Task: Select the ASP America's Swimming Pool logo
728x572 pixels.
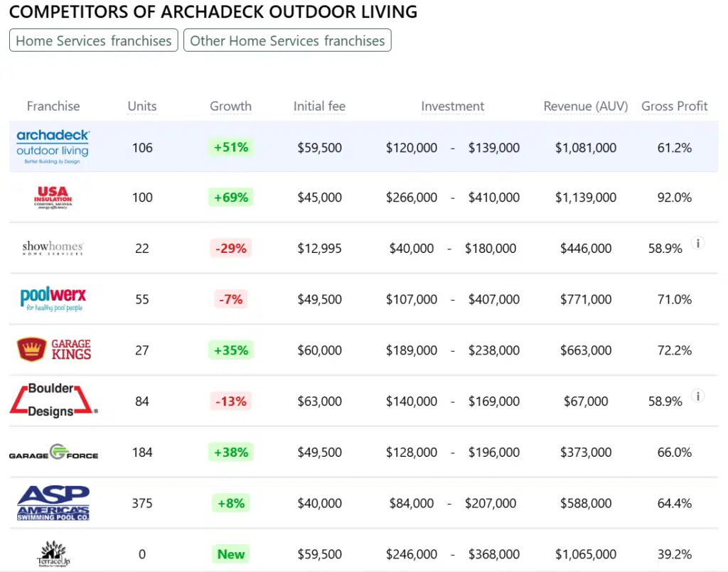Action: point(53,503)
